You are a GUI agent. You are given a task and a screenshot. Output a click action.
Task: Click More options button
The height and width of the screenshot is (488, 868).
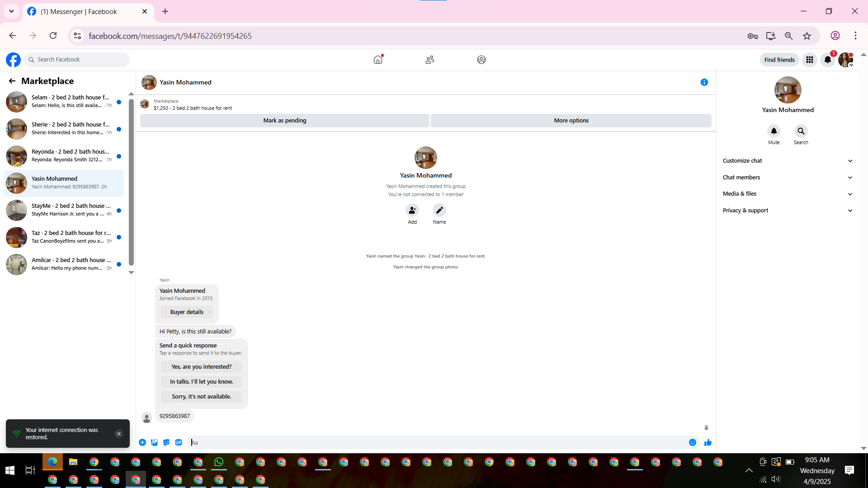pos(571,121)
